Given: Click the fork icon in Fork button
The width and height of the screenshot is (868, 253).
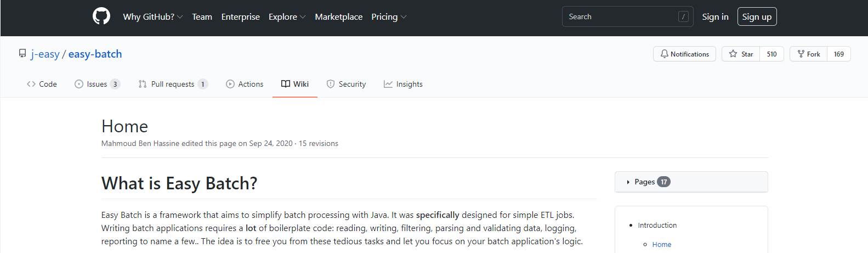Looking at the screenshot, I should (801, 54).
